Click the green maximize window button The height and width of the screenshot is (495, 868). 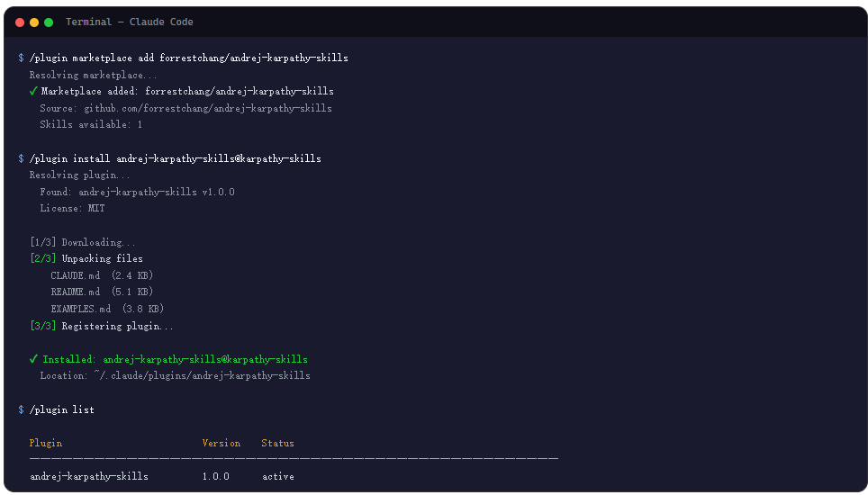(x=49, y=22)
